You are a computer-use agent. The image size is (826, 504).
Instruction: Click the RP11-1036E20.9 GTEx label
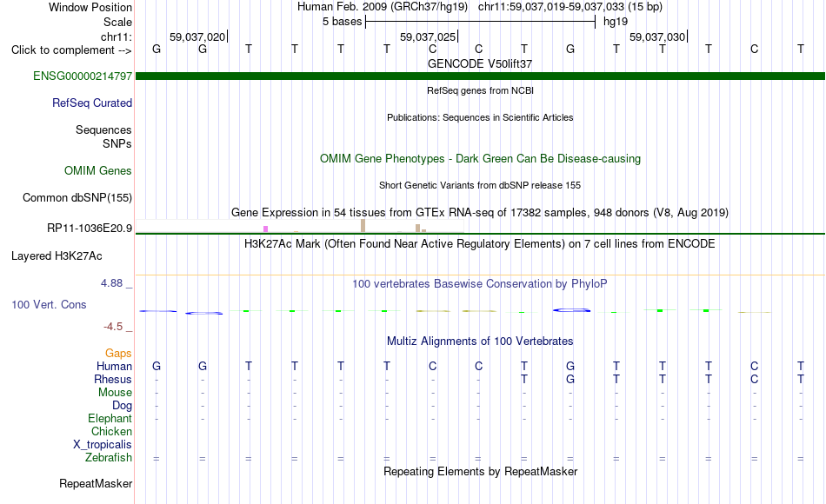pos(89,228)
